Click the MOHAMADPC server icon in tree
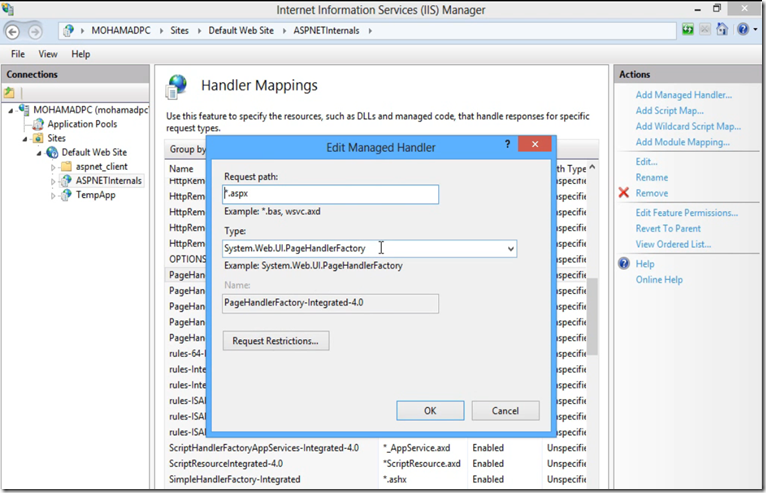 [x=23, y=109]
